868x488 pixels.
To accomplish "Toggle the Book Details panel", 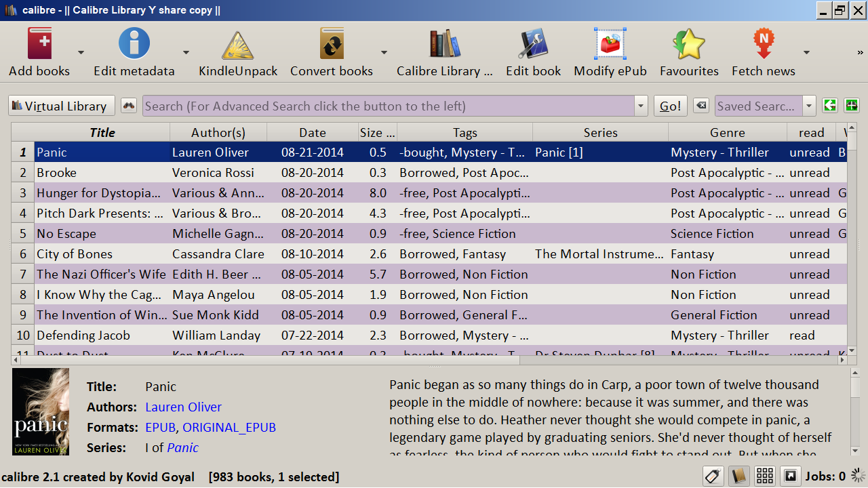I will click(738, 476).
